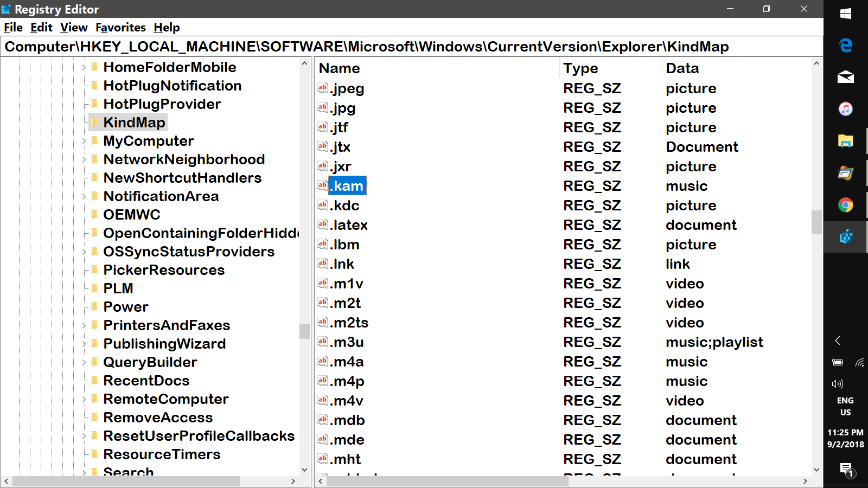
Task: Show hidden tray icons chevron
Action: click(838, 341)
